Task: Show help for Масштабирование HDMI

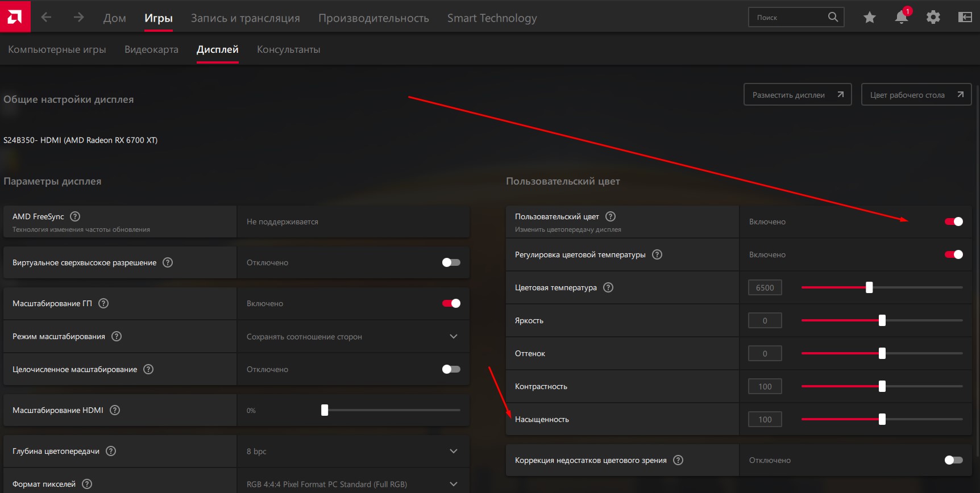Action: click(x=115, y=410)
